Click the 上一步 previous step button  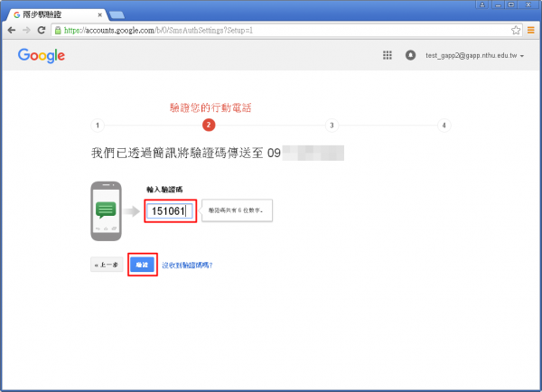pos(107,265)
